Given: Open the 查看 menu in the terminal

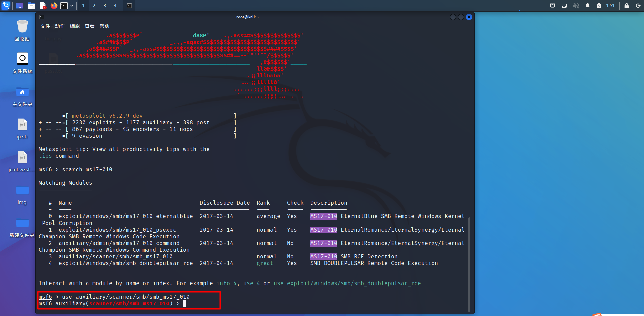Looking at the screenshot, I should point(90,26).
